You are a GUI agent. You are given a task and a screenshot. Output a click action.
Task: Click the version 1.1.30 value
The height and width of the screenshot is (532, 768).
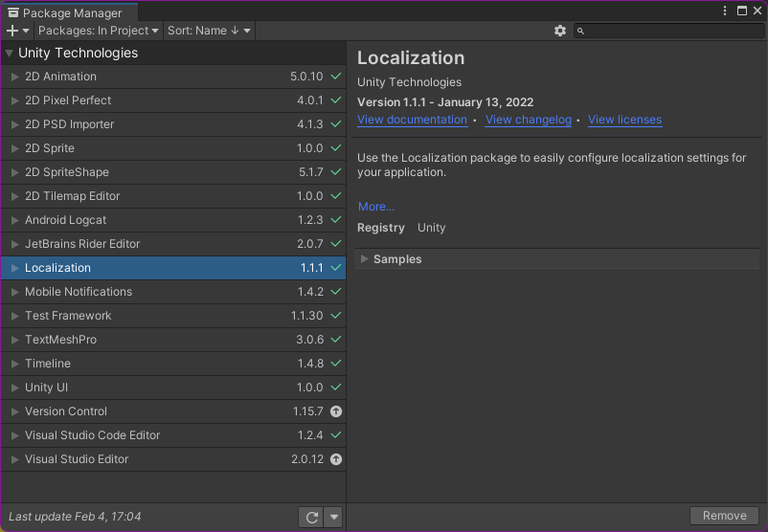[x=307, y=316]
